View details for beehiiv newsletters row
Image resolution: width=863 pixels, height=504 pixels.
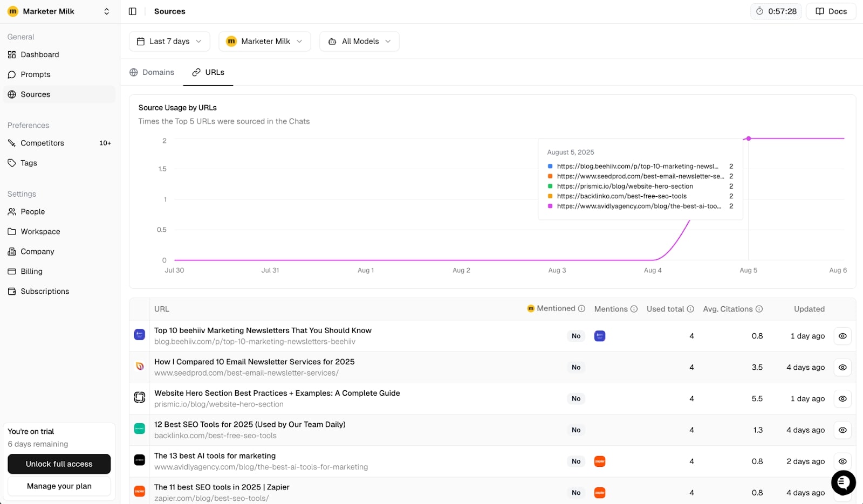[843, 336]
